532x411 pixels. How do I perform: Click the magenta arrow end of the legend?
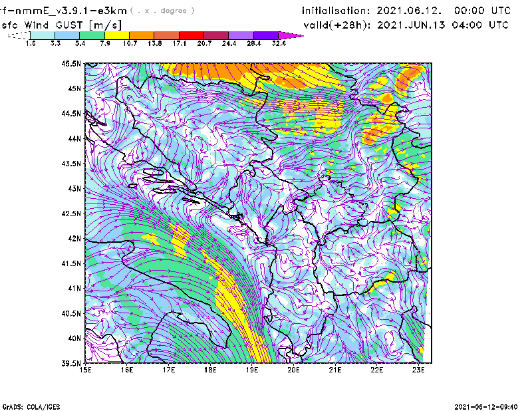click(x=291, y=35)
